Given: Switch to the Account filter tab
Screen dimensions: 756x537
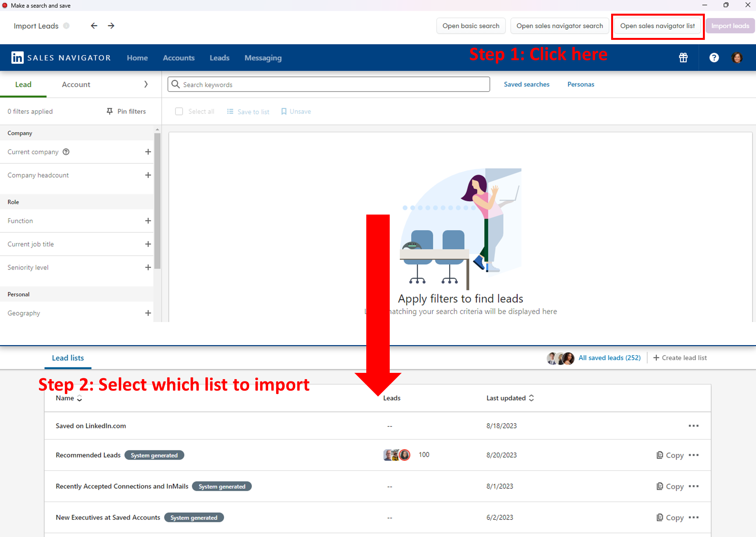Looking at the screenshot, I should coord(76,84).
